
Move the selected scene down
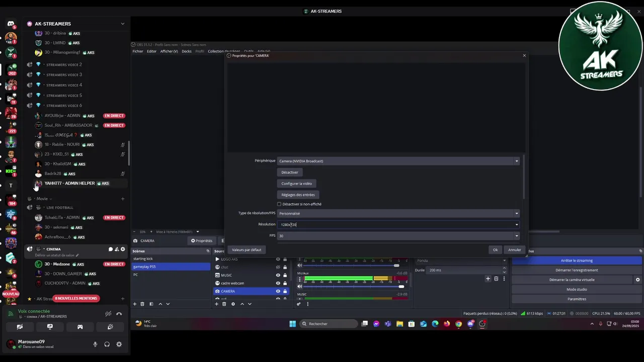click(168, 304)
